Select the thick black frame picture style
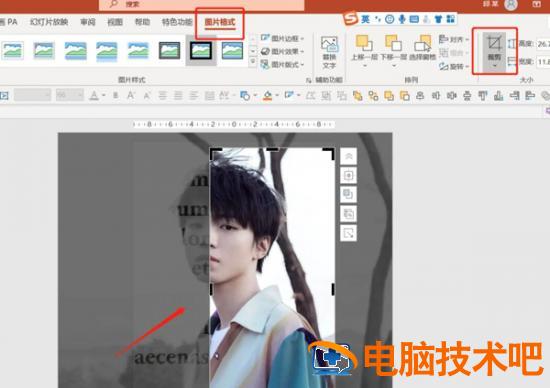This screenshot has width=550, height=388. coord(201,51)
